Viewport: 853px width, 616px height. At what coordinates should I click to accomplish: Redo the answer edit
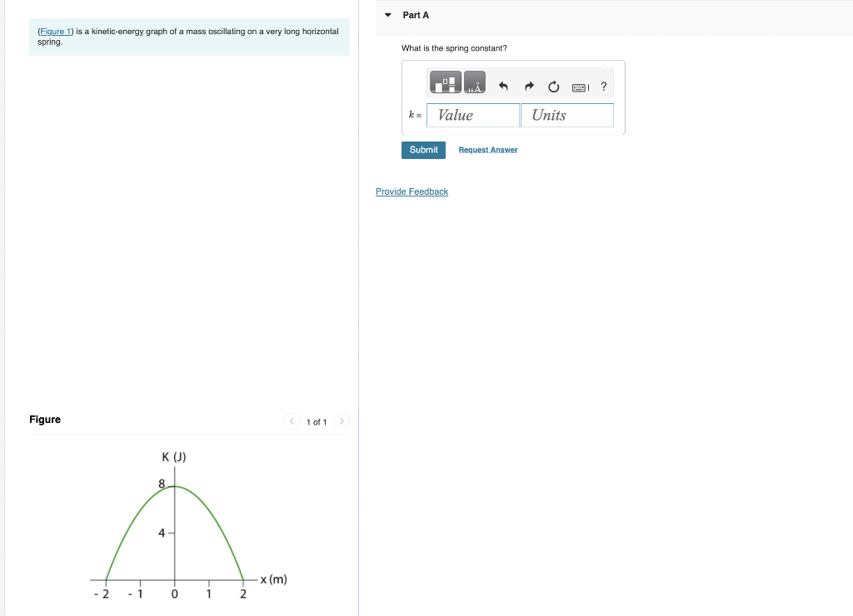point(529,85)
